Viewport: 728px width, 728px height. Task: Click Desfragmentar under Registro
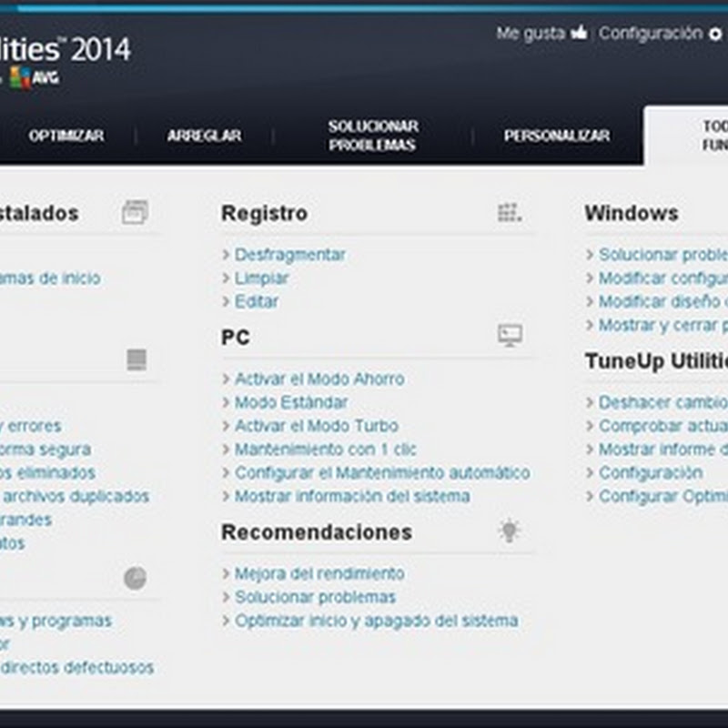click(289, 255)
